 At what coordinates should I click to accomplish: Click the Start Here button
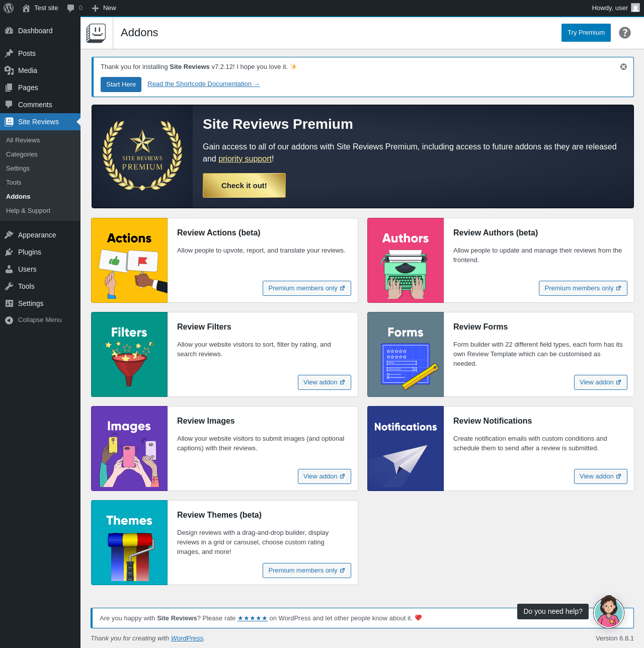[121, 85]
